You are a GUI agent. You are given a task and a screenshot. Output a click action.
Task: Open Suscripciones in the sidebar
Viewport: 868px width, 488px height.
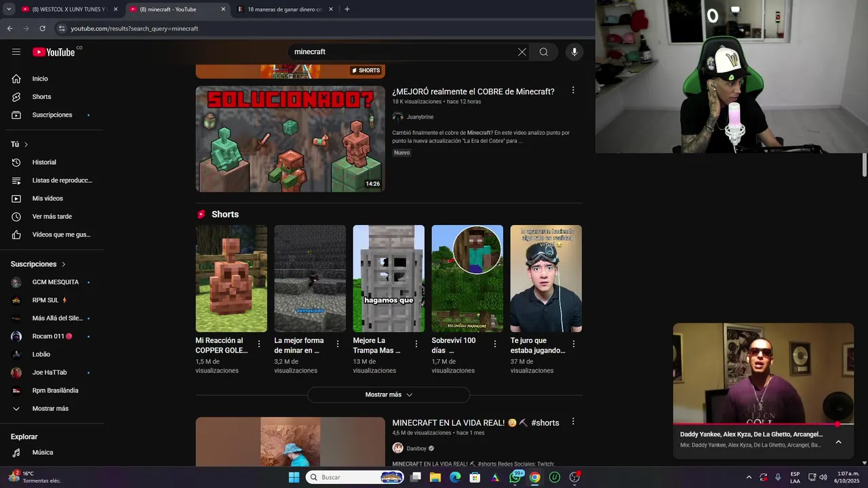[52, 115]
